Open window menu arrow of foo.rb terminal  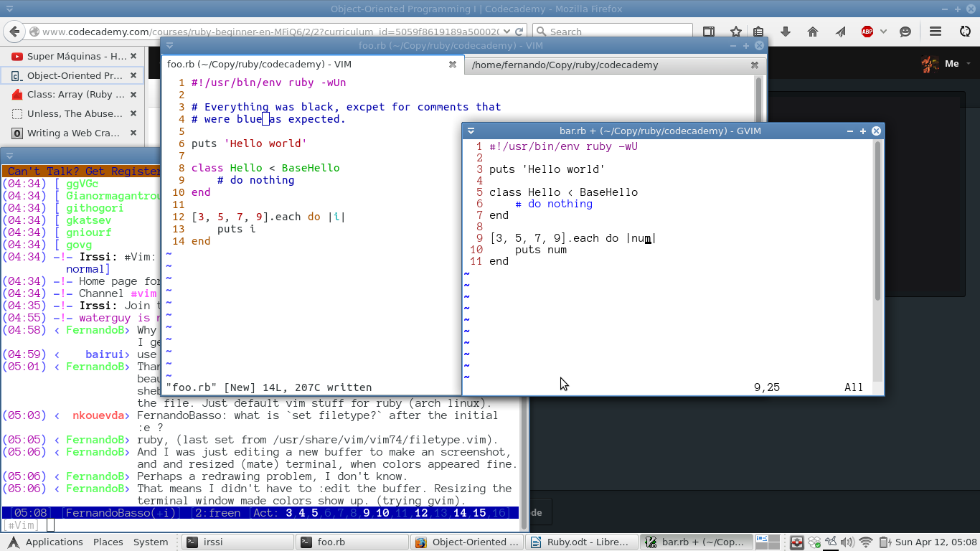pyautogui.click(x=170, y=45)
